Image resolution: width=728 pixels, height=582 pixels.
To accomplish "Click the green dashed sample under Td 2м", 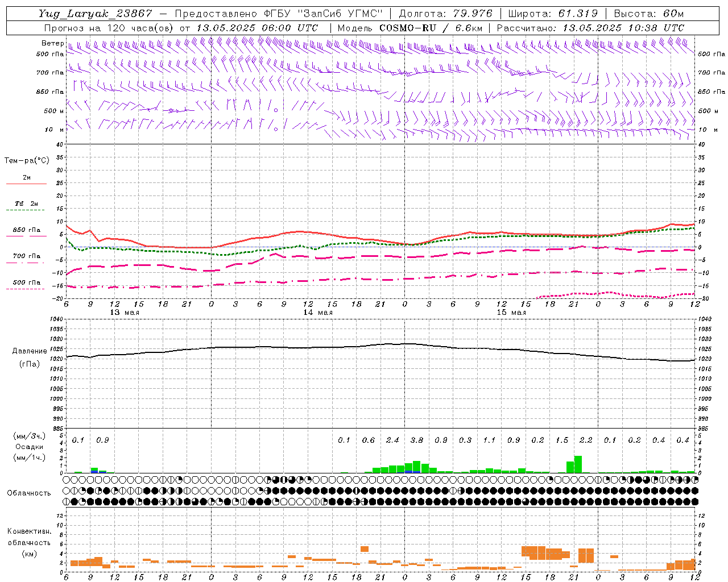I will pyautogui.click(x=25, y=210).
